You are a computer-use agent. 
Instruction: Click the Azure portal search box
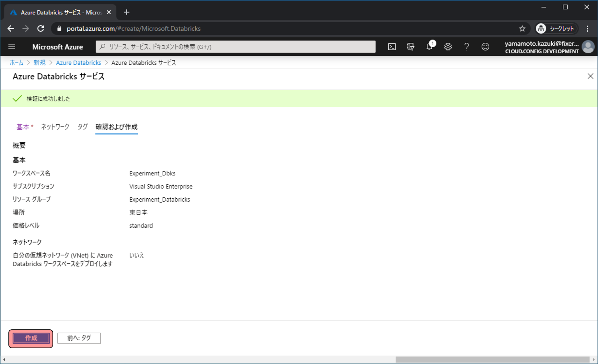coord(236,47)
